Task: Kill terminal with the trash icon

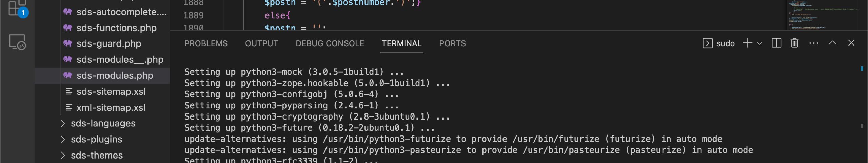Action: coord(794,43)
